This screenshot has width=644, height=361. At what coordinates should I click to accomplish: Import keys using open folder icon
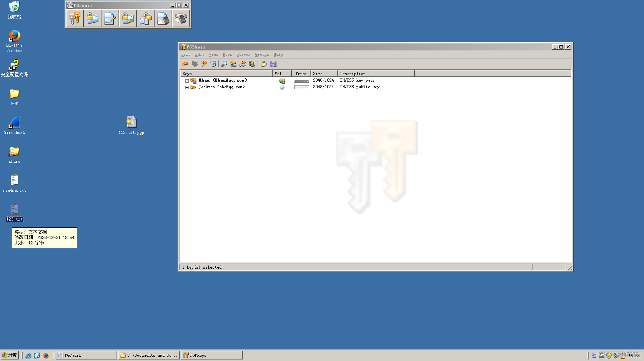point(264,64)
